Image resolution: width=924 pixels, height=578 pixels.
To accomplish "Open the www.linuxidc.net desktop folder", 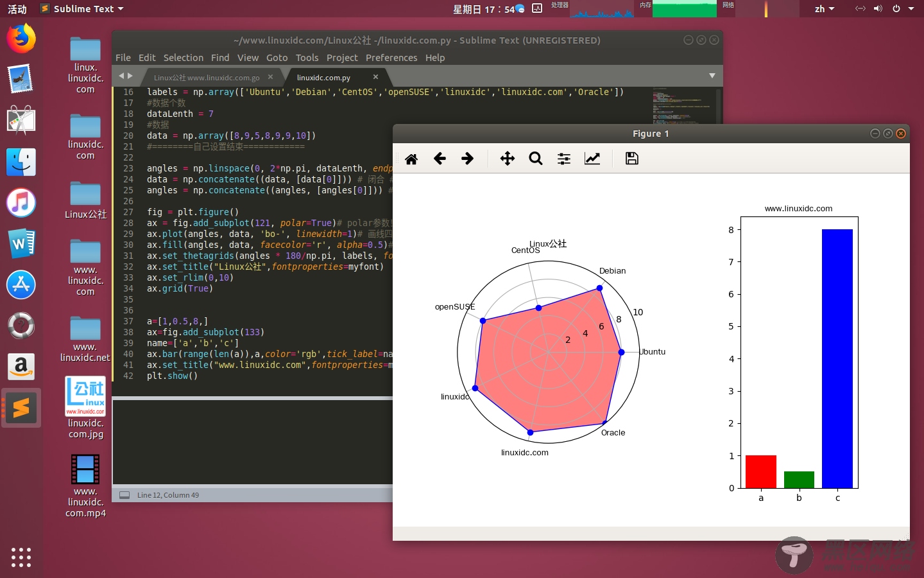I will point(85,339).
